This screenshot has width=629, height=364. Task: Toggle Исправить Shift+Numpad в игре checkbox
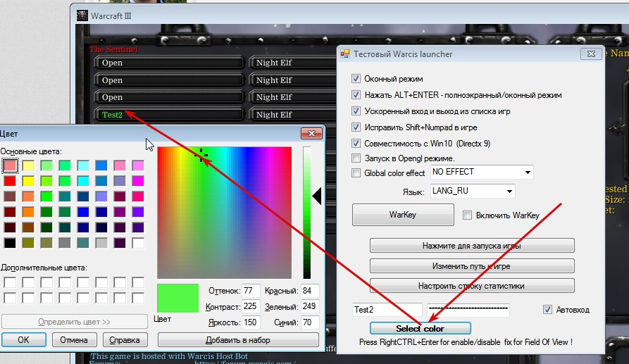[x=356, y=127]
